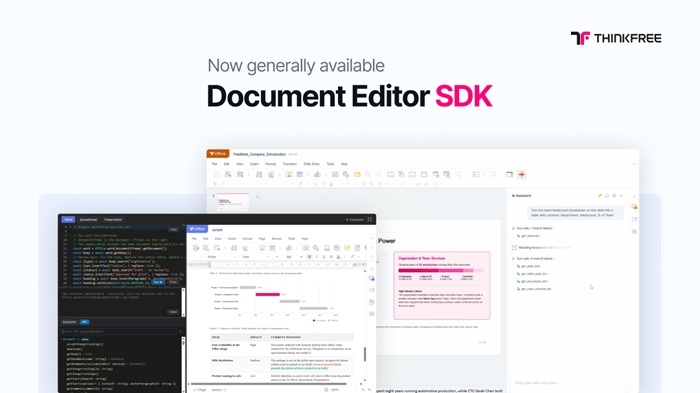Image resolution: width=700 pixels, height=393 pixels.
Task: Collapse the presentation ribbon with the top-right chevron
Action: coord(634,164)
